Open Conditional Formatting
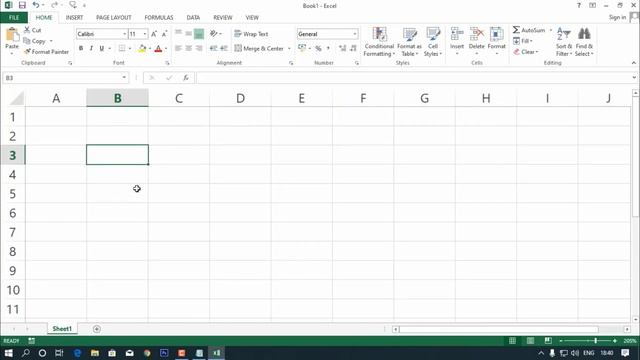The height and width of the screenshot is (360, 640). coord(379,42)
